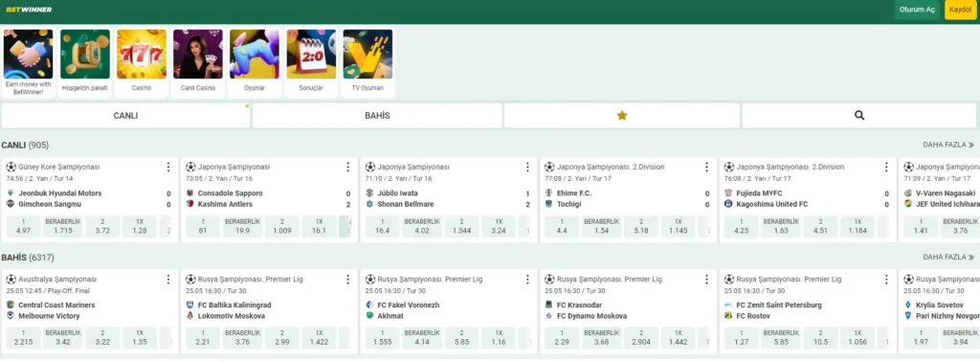Open the Hoşgeldin paketi bonus tile
Screen dimensions: 980x362
point(85,62)
